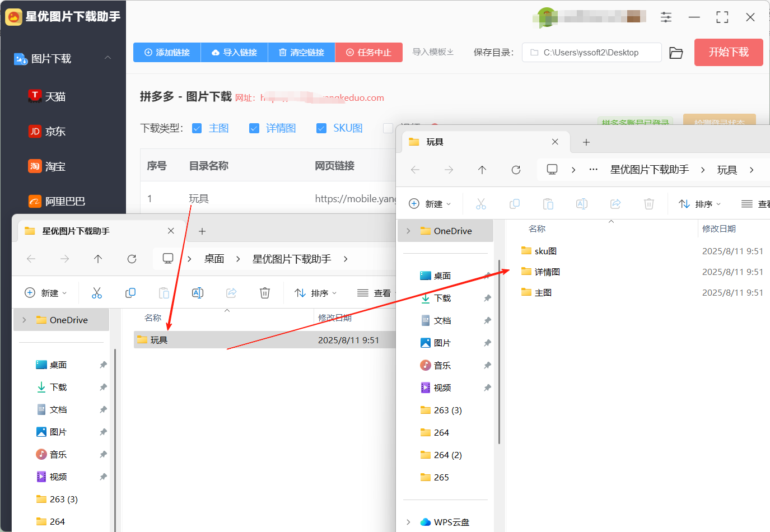This screenshot has height=532, width=770.
Task: Click the 添加链接 button
Action: click(167, 52)
